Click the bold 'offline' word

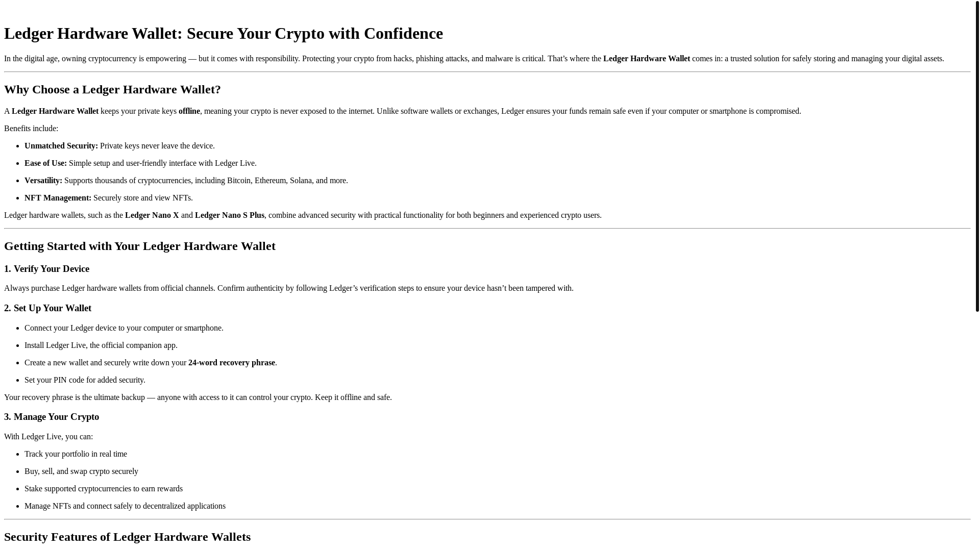coord(189,111)
